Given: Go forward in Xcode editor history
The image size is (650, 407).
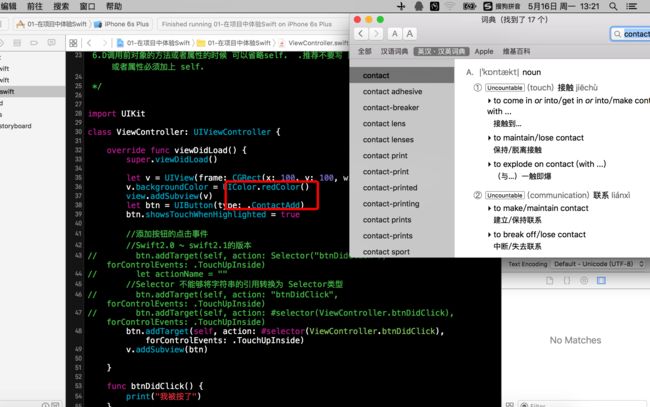Looking at the screenshot, I should (104, 43).
